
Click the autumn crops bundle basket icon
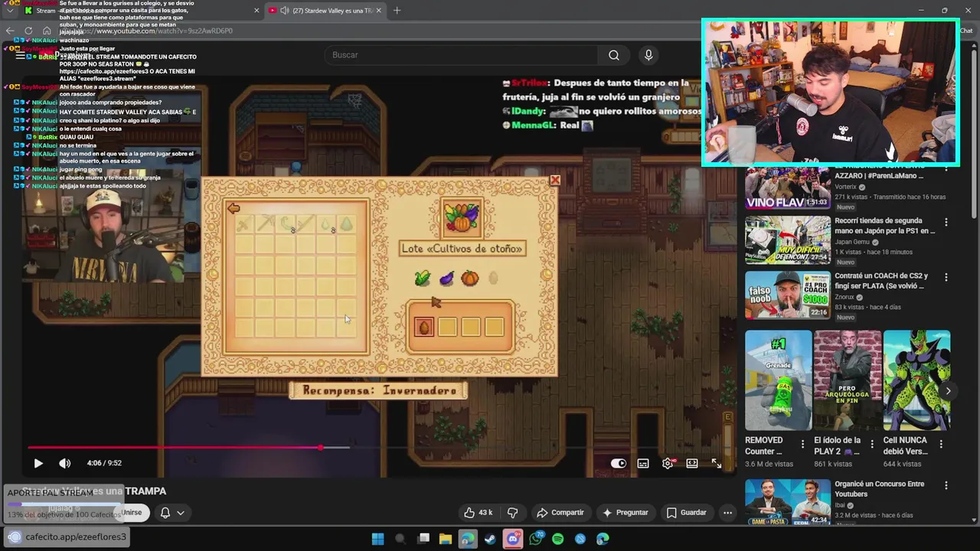tap(462, 217)
